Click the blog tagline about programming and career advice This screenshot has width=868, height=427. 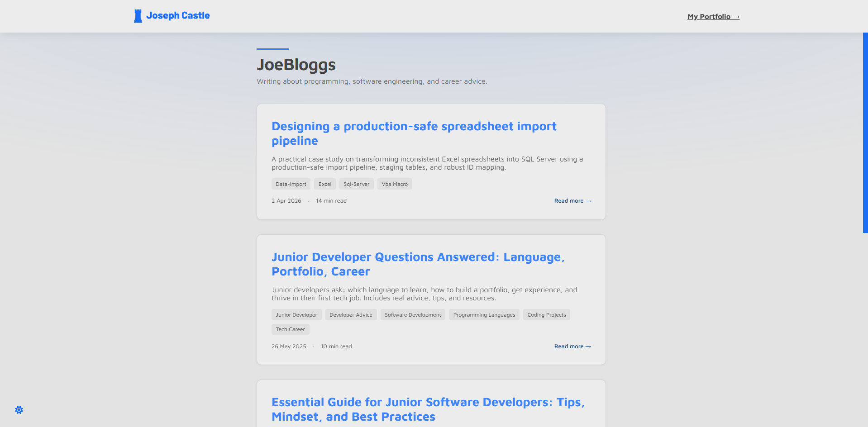click(x=372, y=81)
